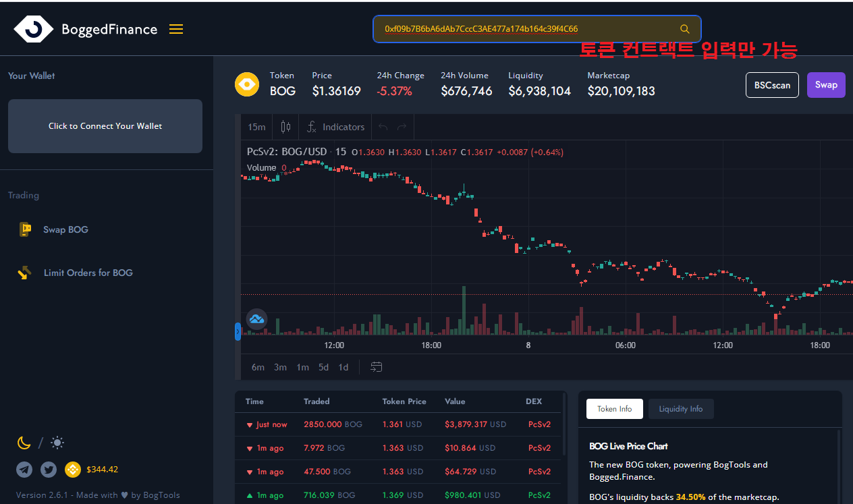Viewport: 853px width, 504px height.
Task: Open the candlestick chart style selector
Action: (x=285, y=127)
